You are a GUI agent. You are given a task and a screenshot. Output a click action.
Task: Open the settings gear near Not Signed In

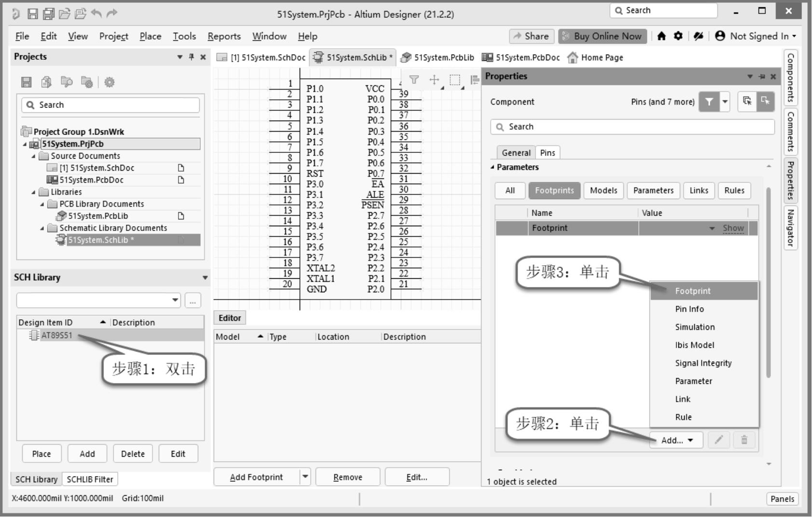tap(678, 36)
